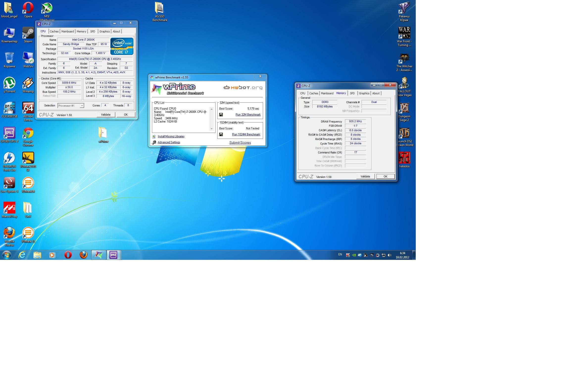Close the wPrime Benchmark window
588x392 pixels.
pyautogui.click(x=260, y=76)
